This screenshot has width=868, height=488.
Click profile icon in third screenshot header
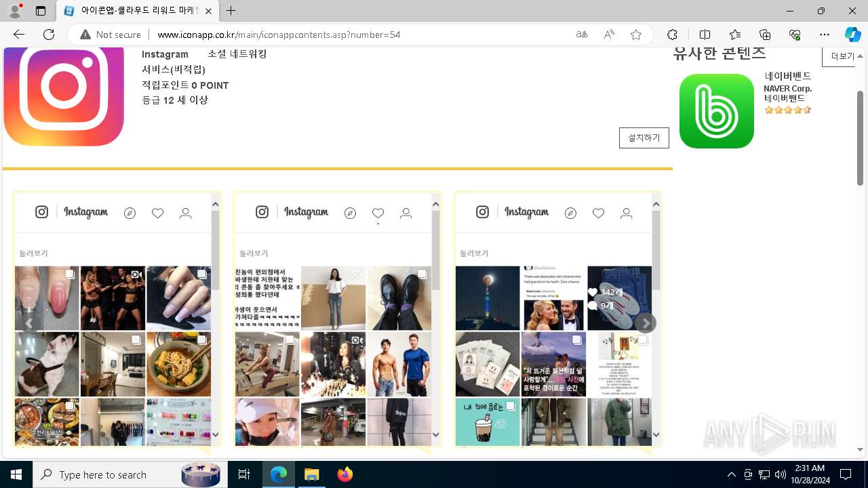(x=627, y=213)
